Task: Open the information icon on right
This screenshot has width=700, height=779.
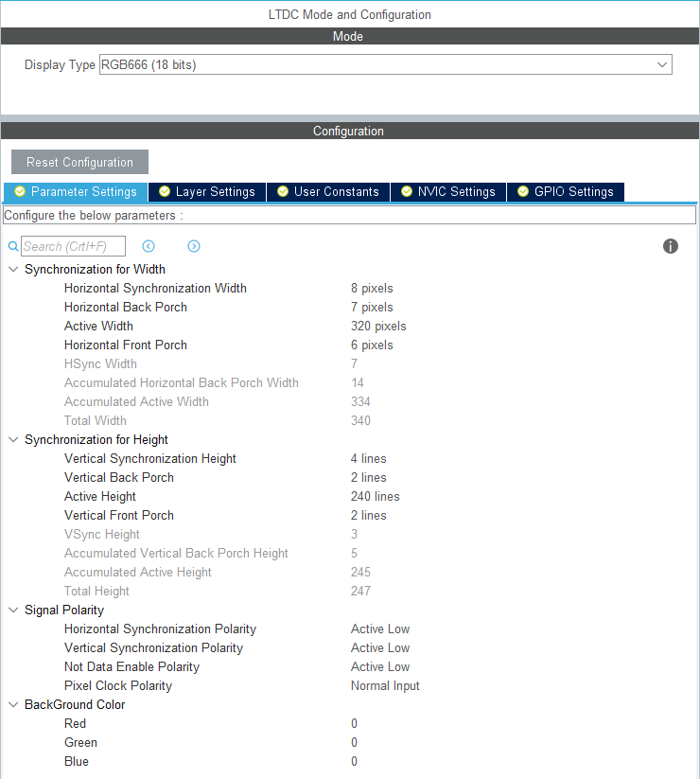Action: 671,246
